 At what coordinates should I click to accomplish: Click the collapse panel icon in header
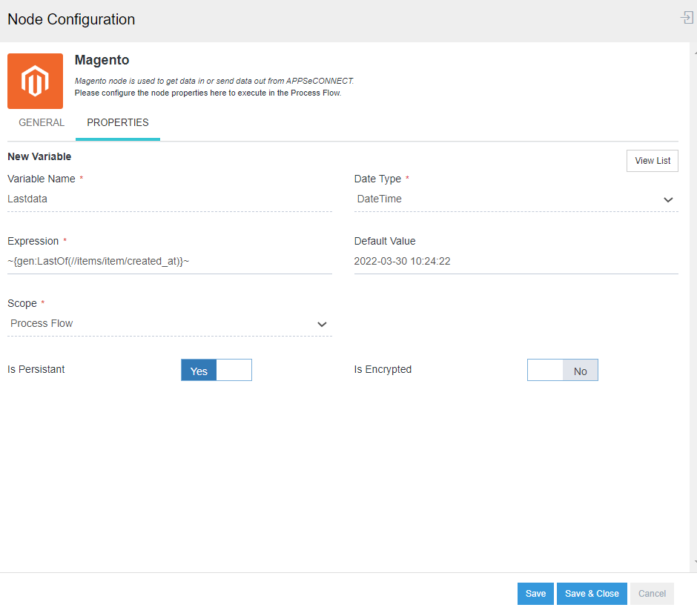(x=687, y=18)
